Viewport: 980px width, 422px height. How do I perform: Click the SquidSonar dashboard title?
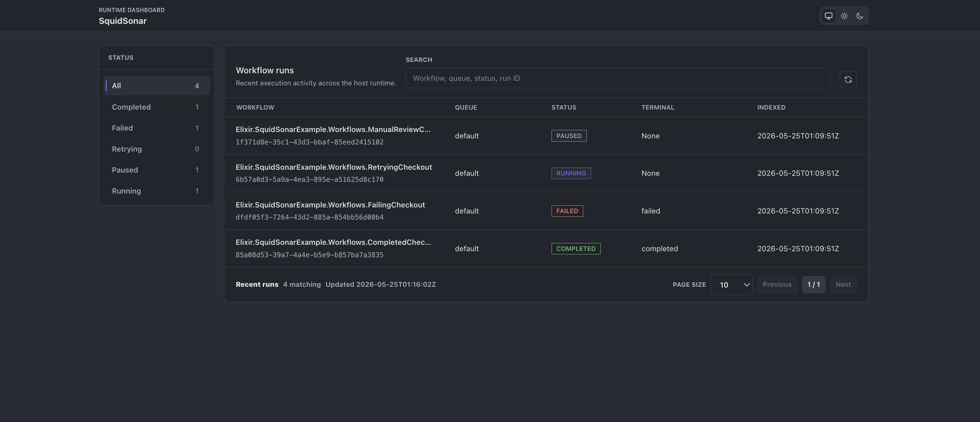coord(122,21)
